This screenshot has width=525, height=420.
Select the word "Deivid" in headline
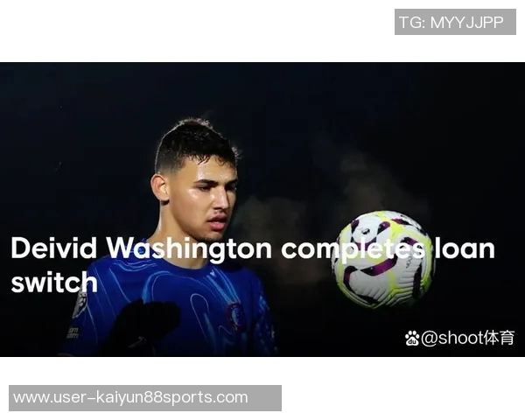54,248
